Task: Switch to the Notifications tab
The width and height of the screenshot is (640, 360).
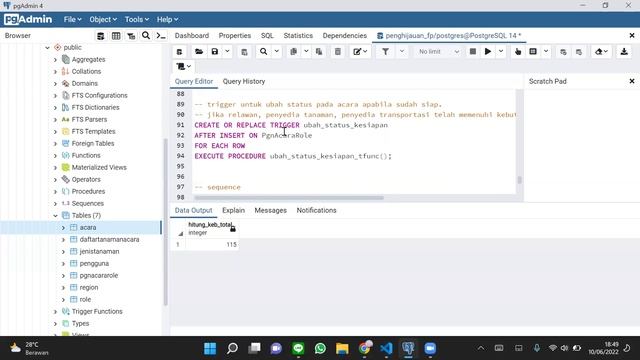Action: (x=316, y=210)
